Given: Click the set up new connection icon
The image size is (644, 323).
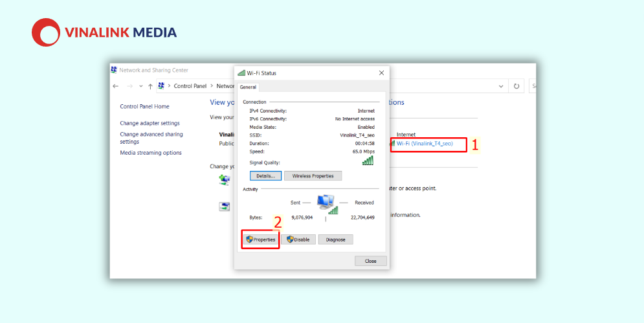Looking at the screenshot, I should (x=224, y=180).
